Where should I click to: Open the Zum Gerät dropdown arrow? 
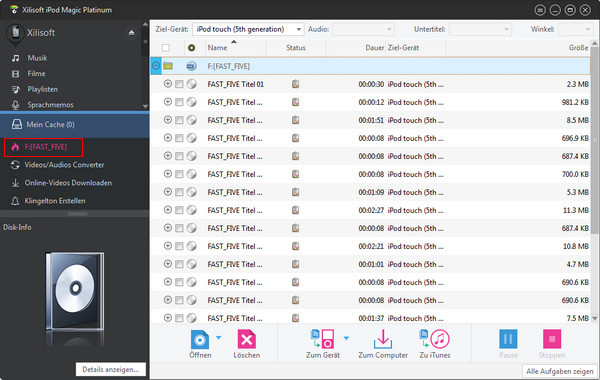tap(346, 338)
